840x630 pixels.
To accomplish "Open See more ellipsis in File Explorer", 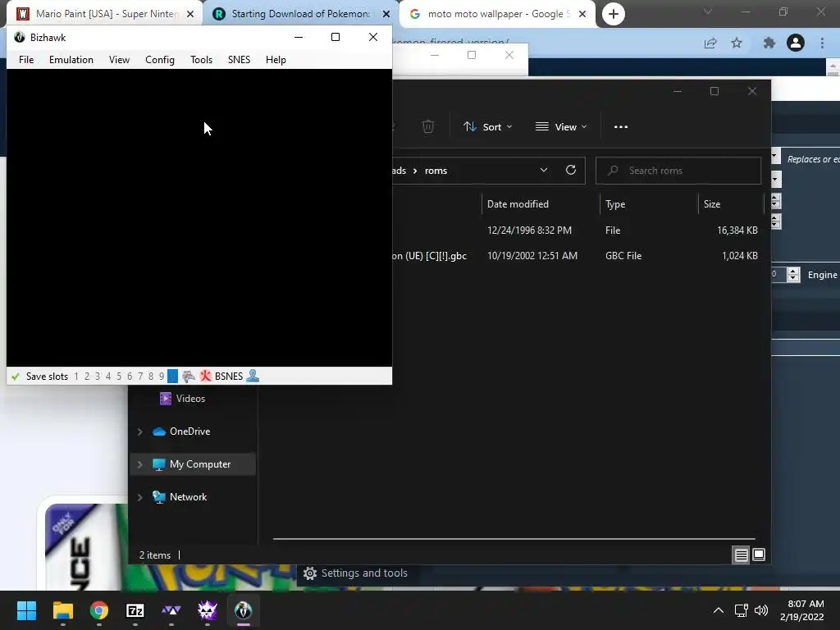I will coord(621,126).
